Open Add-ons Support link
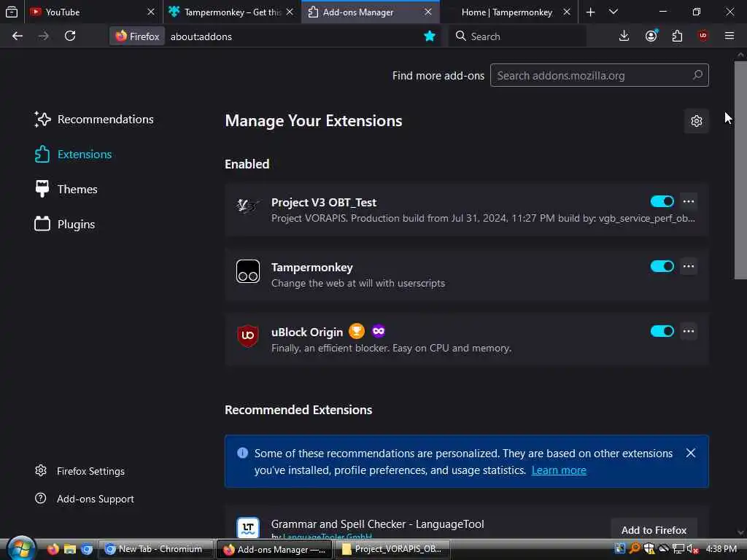The width and height of the screenshot is (747, 560). (x=85, y=499)
